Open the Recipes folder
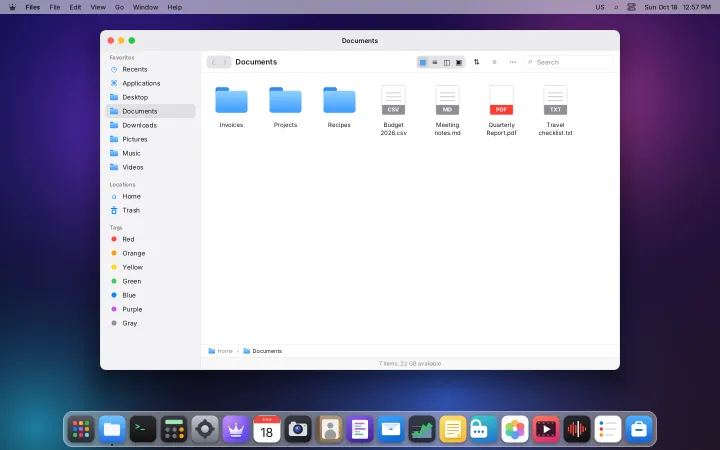 pyautogui.click(x=339, y=107)
